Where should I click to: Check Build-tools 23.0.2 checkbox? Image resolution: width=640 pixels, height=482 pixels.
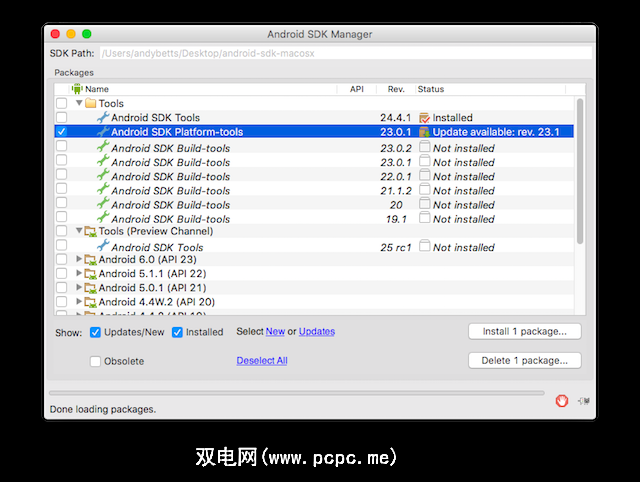click(x=62, y=146)
